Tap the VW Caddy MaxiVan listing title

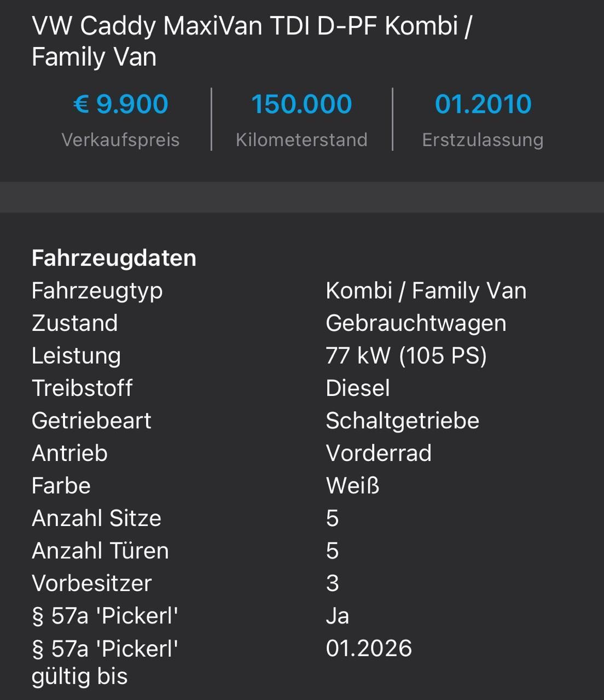(x=252, y=41)
